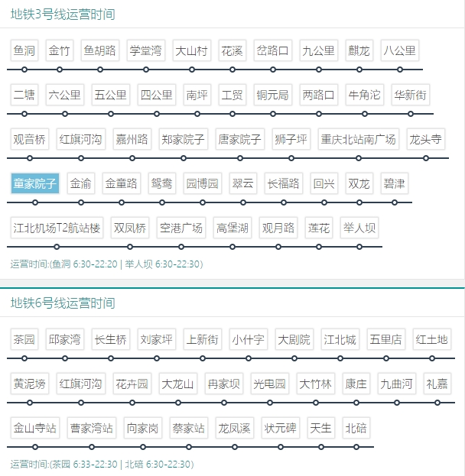Image resolution: width=465 pixels, height=476 pixels.
Task: Click the 地铁3号线运营时间 heading
Action: [x=63, y=15]
